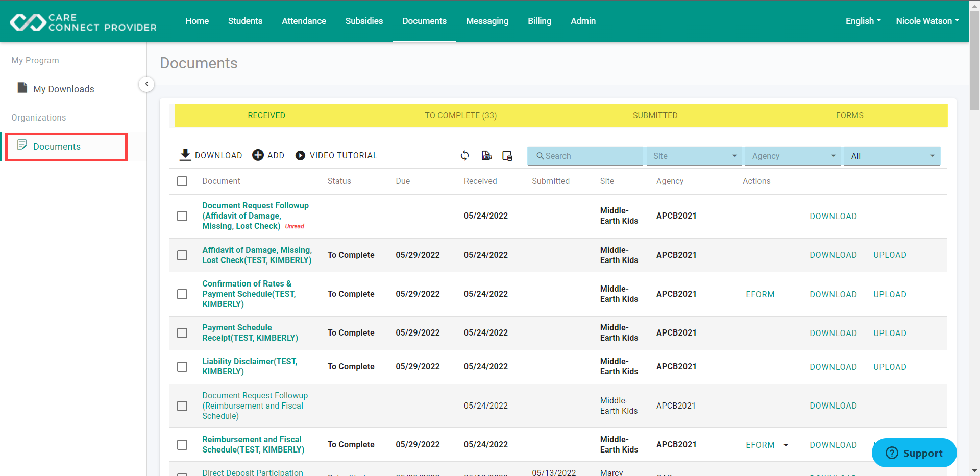Click the refresh list icon
Image resolution: width=980 pixels, height=476 pixels.
tap(465, 155)
